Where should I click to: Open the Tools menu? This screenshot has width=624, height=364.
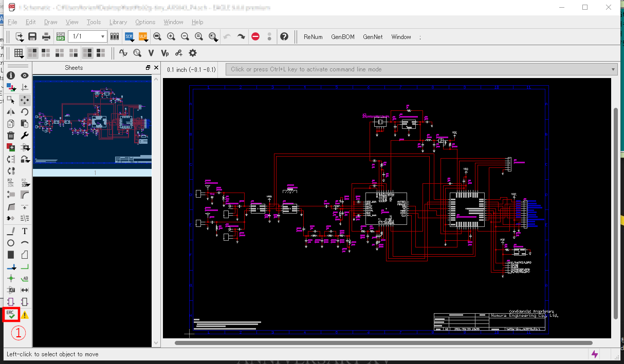(x=94, y=22)
